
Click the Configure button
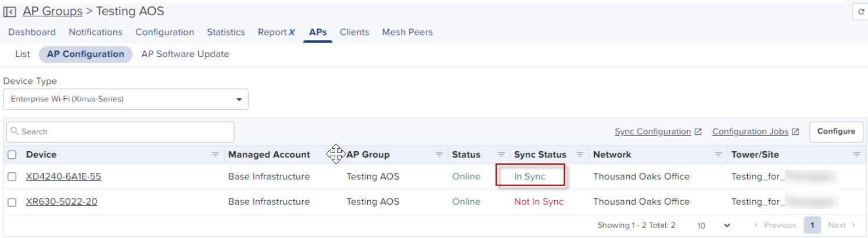836,132
